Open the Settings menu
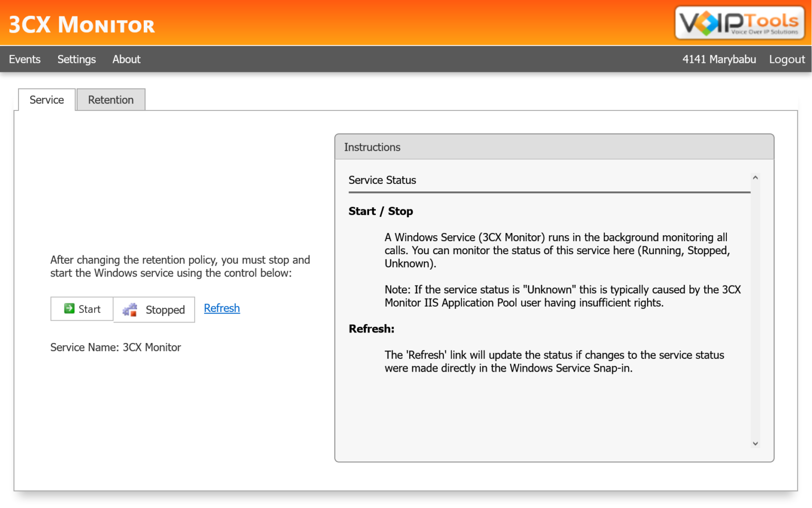 click(76, 59)
